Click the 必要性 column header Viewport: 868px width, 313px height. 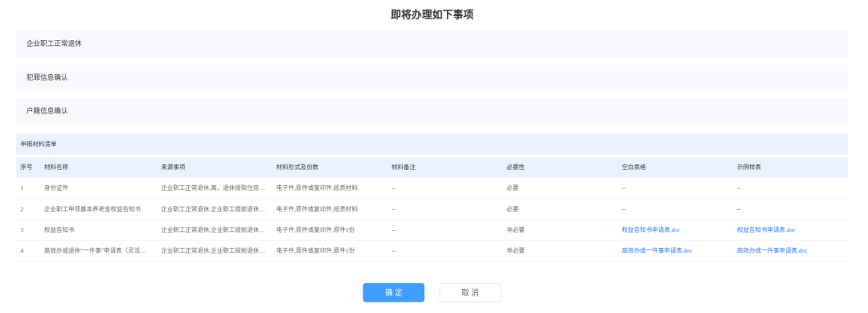pos(515,167)
